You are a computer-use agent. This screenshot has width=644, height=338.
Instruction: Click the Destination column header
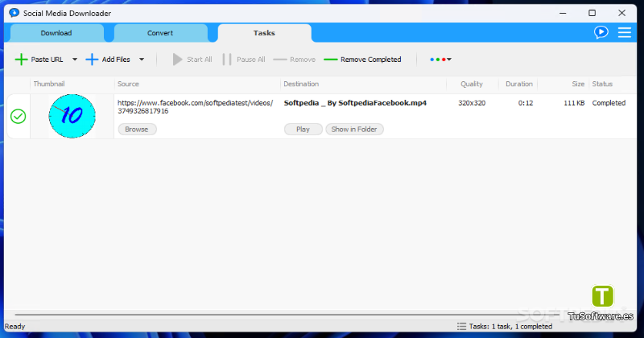tap(301, 84)
